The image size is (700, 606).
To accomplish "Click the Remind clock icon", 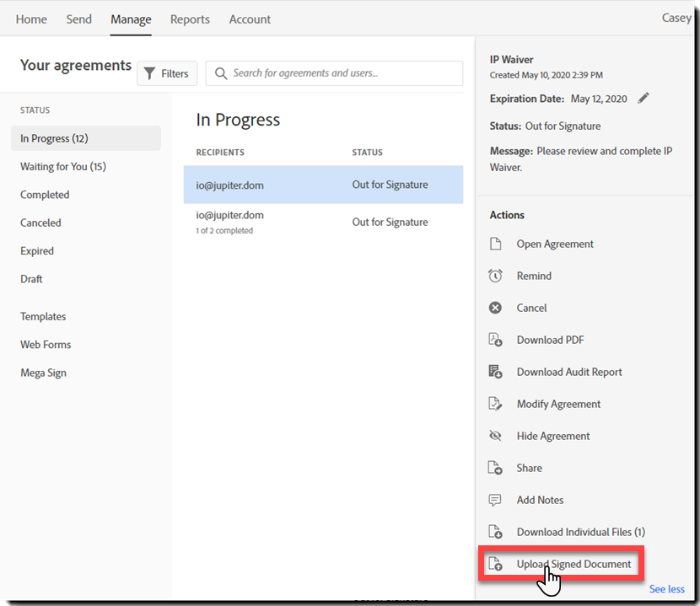I will point(496,276).
